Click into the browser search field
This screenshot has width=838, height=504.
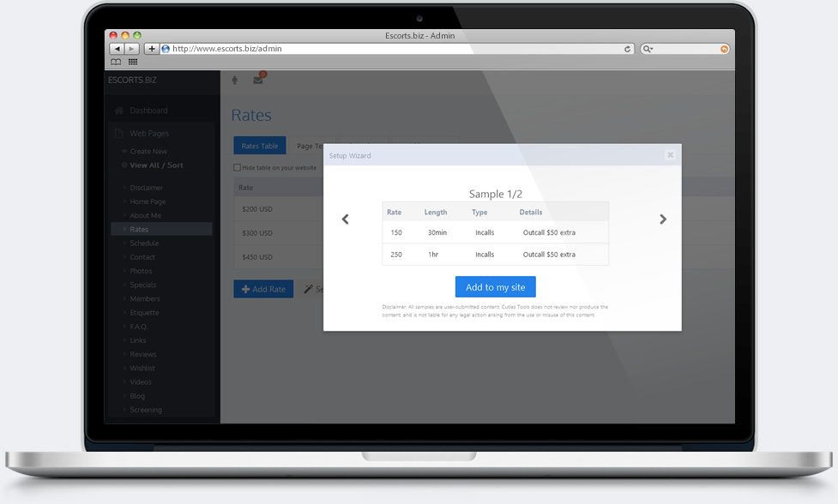tap(684, 49)
